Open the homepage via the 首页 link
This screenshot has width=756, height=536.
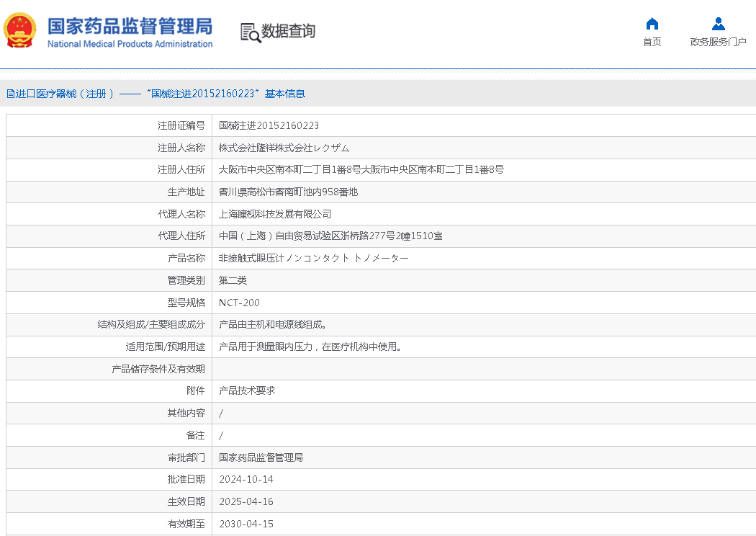[652, 41]
